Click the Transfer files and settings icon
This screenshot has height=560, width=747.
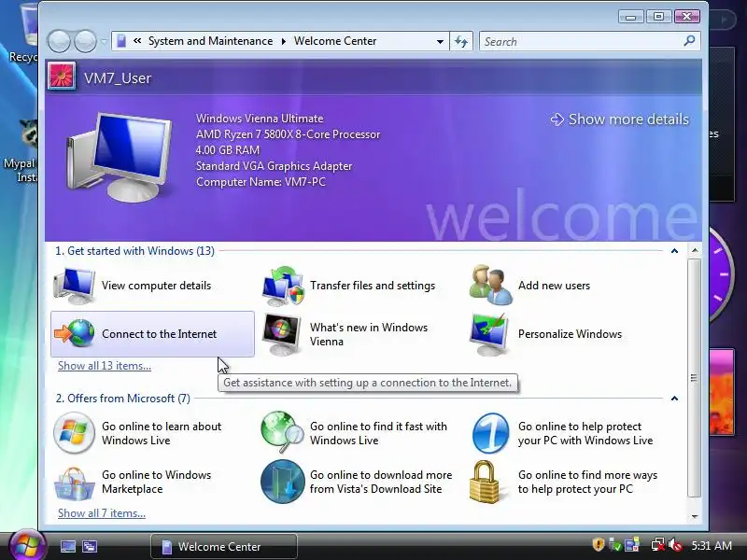point(283,286)
